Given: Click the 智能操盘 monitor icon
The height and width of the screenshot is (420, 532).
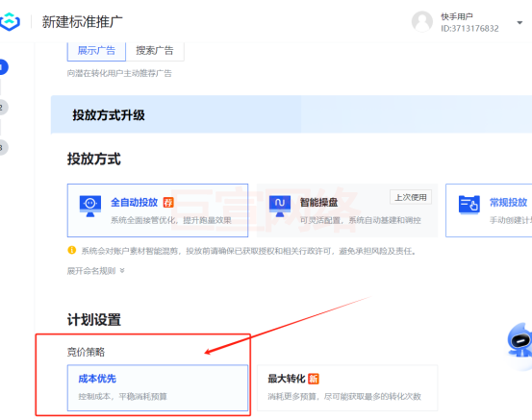Looking at the screenshot, I should tap(280, 206).
